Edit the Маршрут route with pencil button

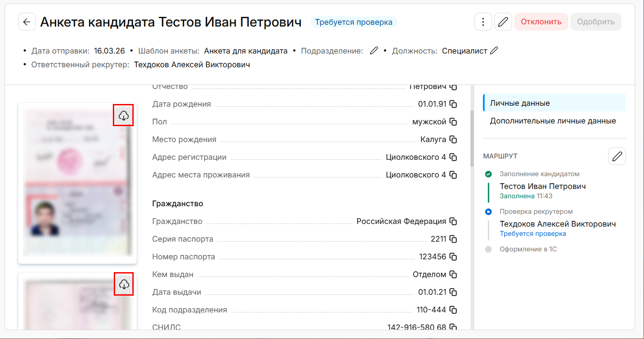pyautogui.click(x=617, y=156)
